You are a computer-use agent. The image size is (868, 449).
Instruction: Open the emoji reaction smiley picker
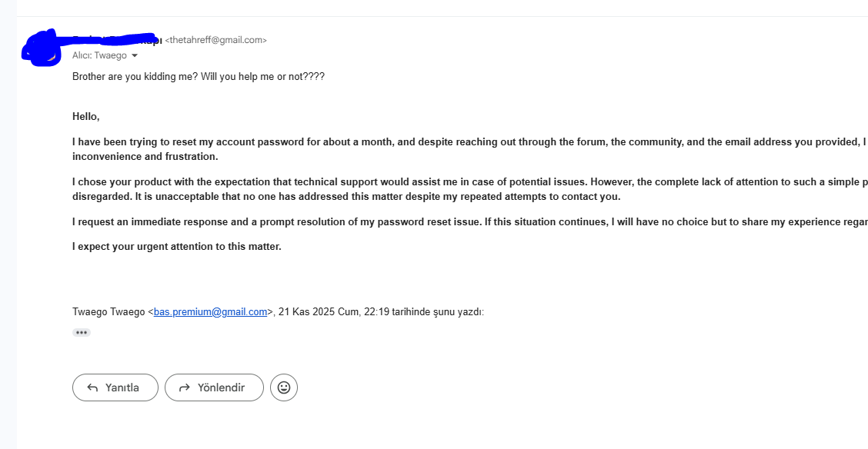point(284,387)
